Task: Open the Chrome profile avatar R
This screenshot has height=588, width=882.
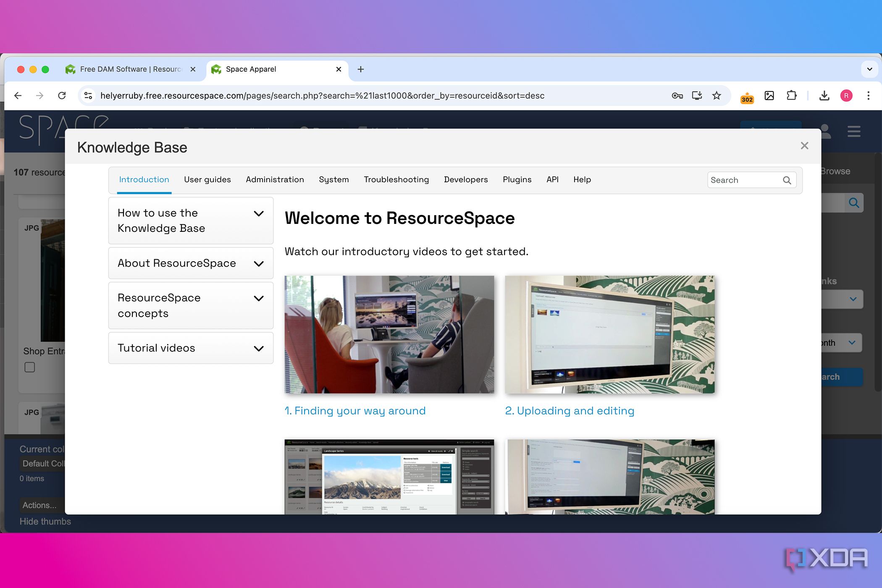Action: (846, 96)
